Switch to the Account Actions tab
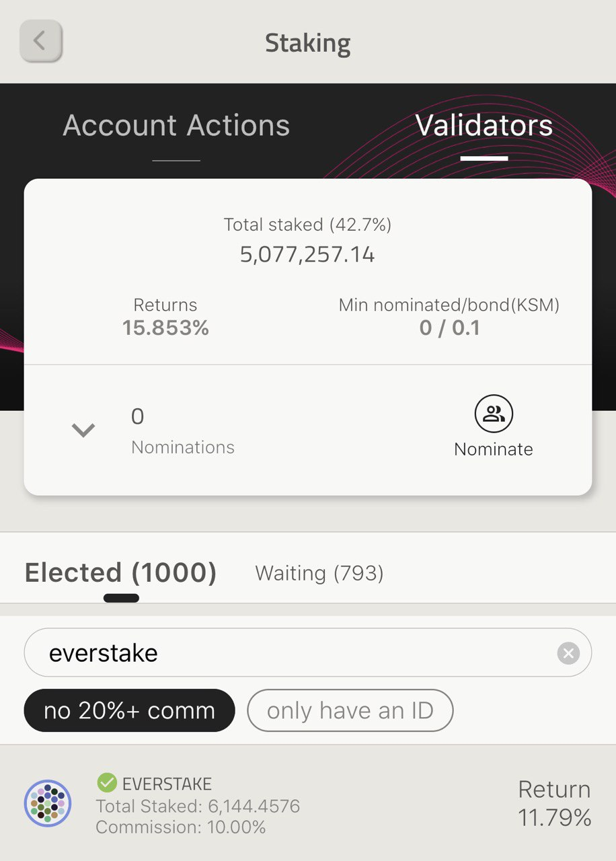The image size is (616, 861). click(x=176, y=126)
